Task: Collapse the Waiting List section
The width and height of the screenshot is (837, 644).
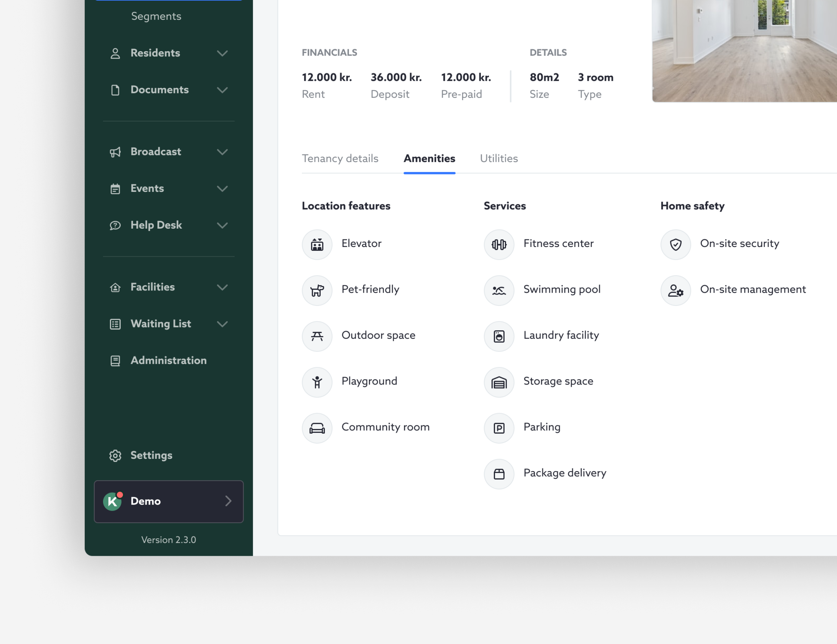Action: tap(223, 324)
